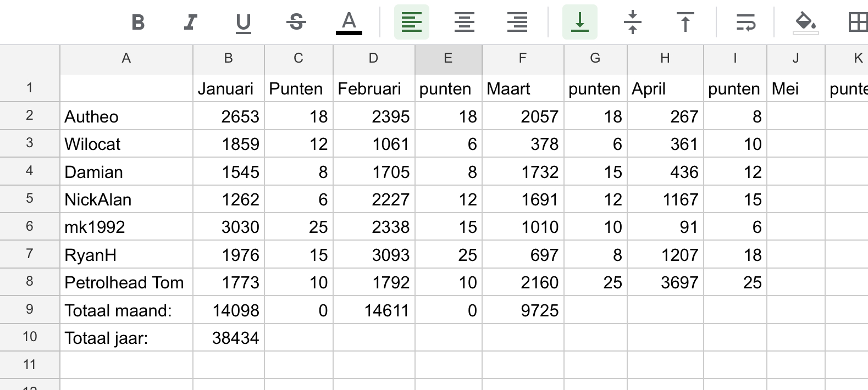
Task: Toggle bold formatting
Action: tap(138, 23)
